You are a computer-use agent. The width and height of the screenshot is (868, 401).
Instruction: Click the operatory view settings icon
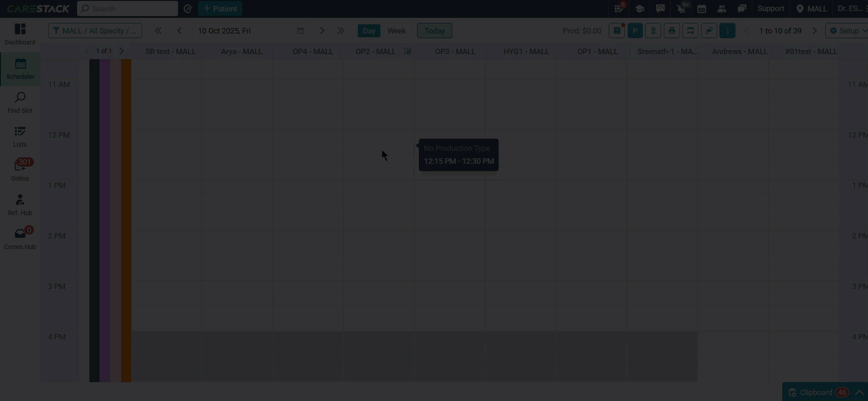pos(690,31)
